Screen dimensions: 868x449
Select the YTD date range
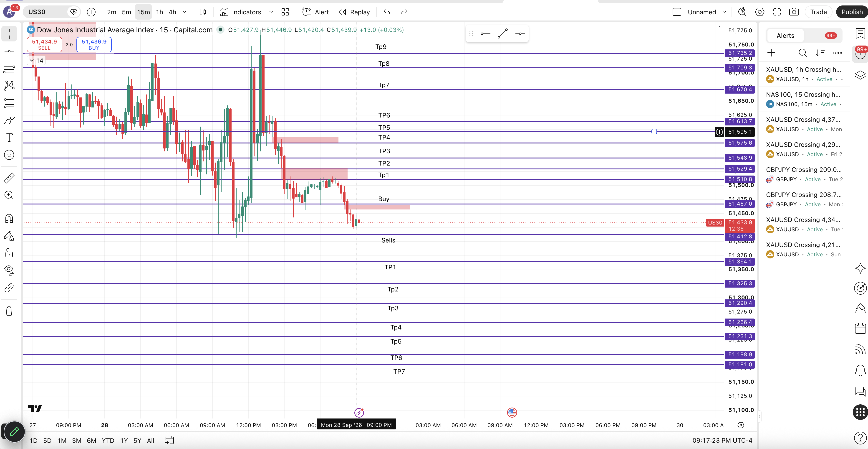(x=108, y=441)
